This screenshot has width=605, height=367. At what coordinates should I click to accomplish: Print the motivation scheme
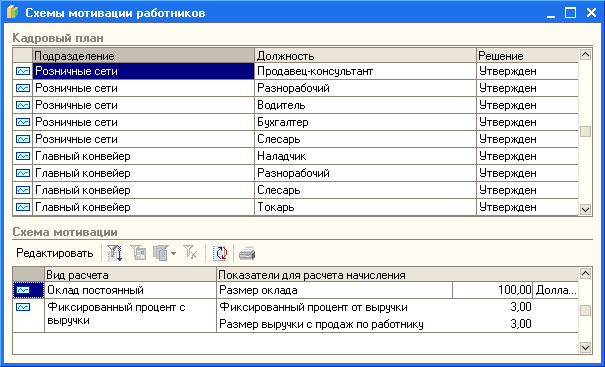247,253
